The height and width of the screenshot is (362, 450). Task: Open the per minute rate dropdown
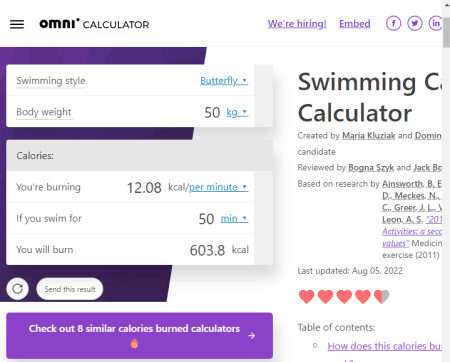coord(219,187)
